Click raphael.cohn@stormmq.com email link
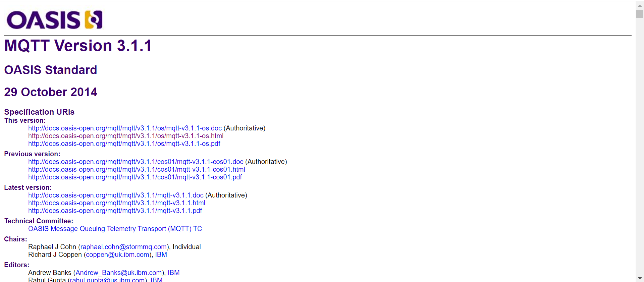This screenshot has height=282, width=644. [x=123, y=247]
